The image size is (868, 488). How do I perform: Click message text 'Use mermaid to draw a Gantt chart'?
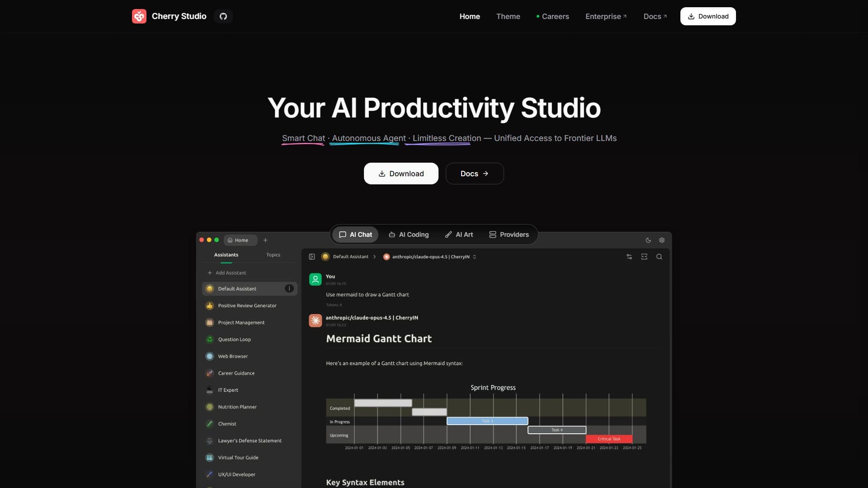point(367,295)
